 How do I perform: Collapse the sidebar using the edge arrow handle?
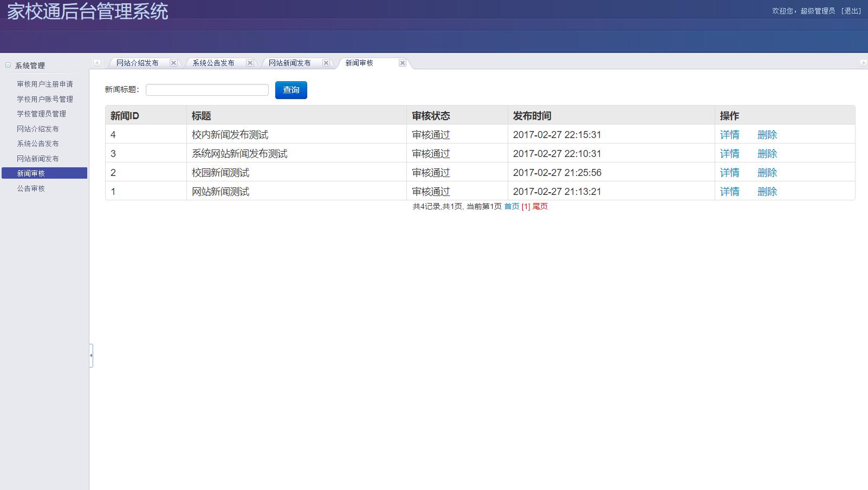[x=91, y=356]
